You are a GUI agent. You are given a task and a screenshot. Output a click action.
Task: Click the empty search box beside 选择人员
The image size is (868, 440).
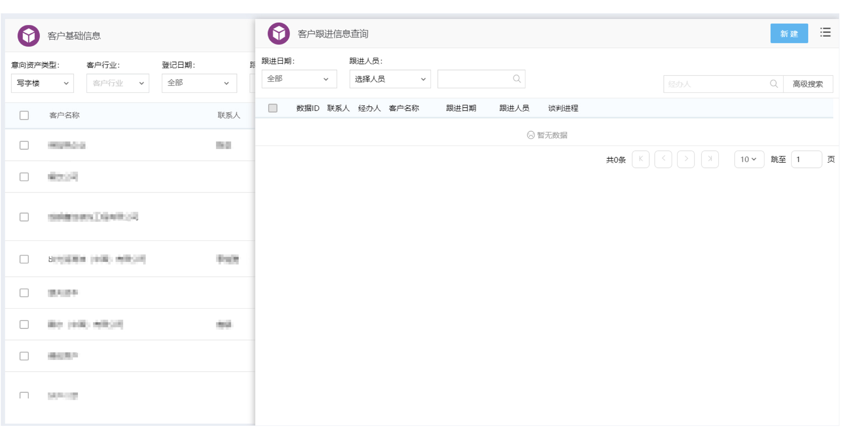point(481,79)
